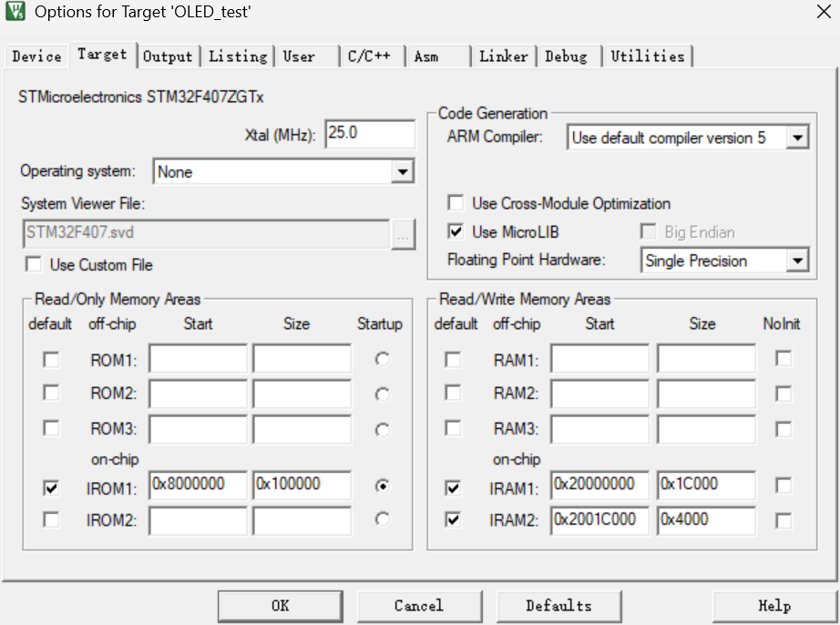Select the ROM1 Startup radio button
Screen dimensions: 840x625
pos(382,359)
